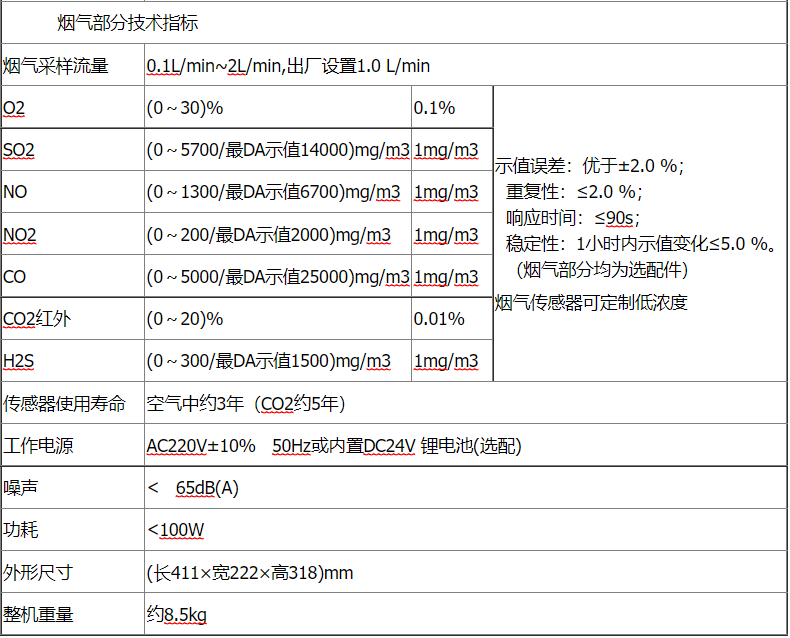The image size is (790, 638).
Task: Select the SO2 row label
Action: coord(20,151)
